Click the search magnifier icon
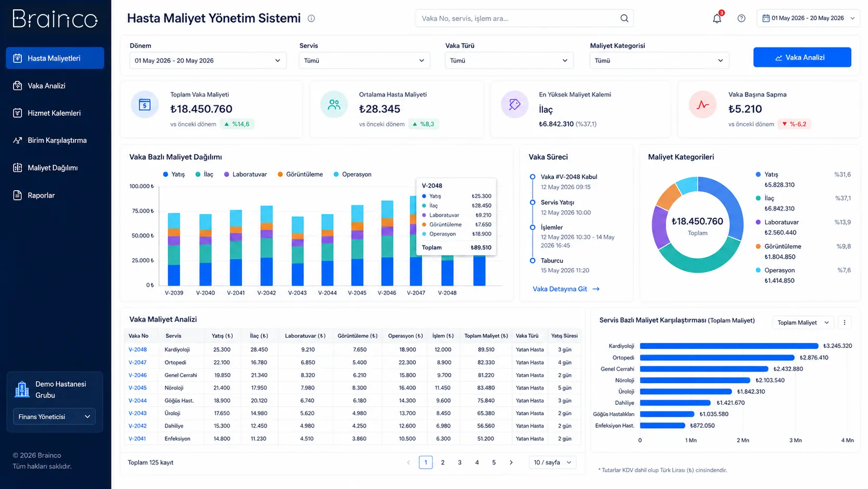868x489 pixels. [625, 18]
